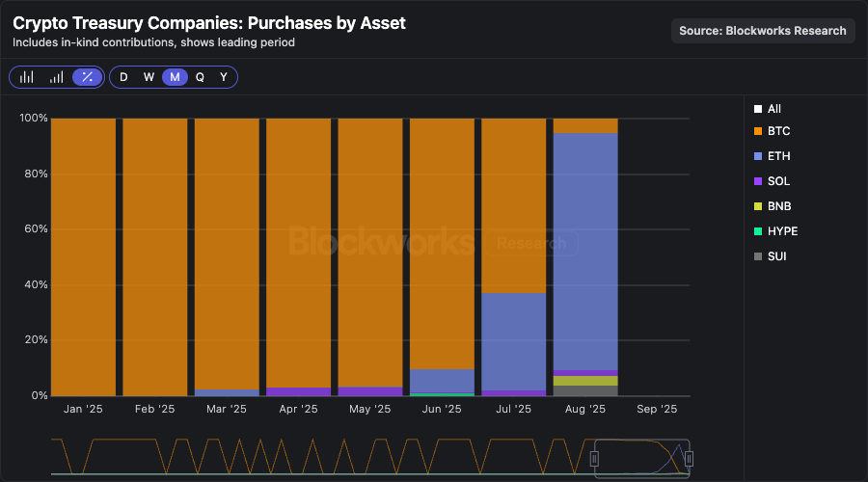Toggle BTC series in legend
Screen dimensions: 868x482
point(773,131)
